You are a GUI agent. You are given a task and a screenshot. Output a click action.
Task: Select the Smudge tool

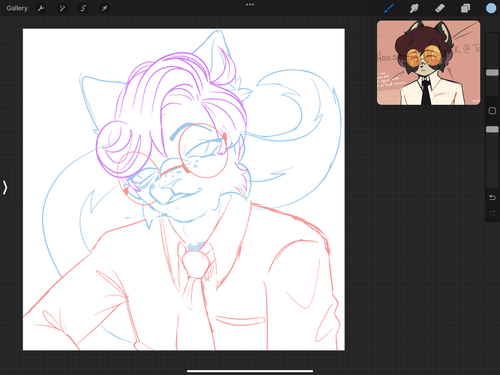point(414,8)
